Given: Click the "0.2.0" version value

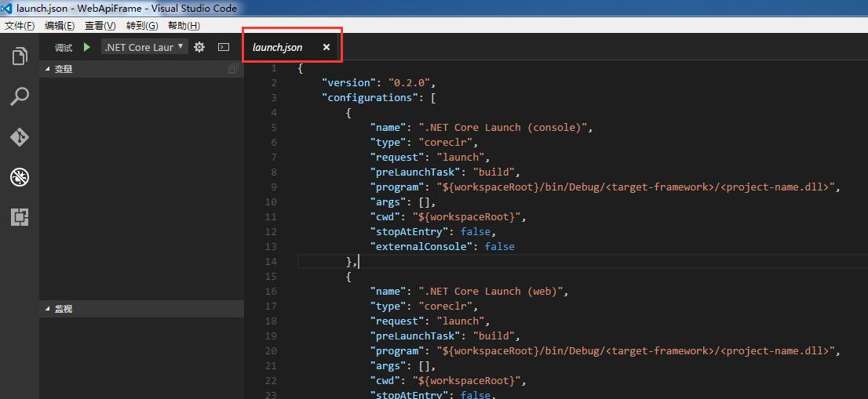Looking at the screenshot, I should [x=409, y=83].
